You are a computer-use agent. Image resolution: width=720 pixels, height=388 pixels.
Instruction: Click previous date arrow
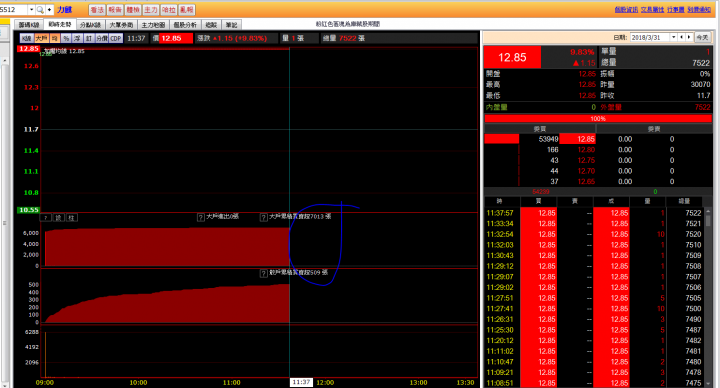681,37
